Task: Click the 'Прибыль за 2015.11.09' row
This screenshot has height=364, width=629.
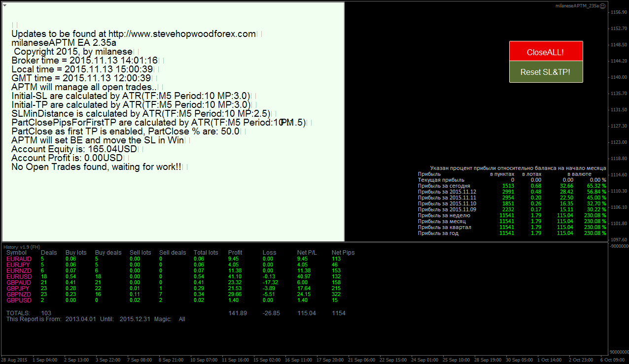Action: [512, 210]
